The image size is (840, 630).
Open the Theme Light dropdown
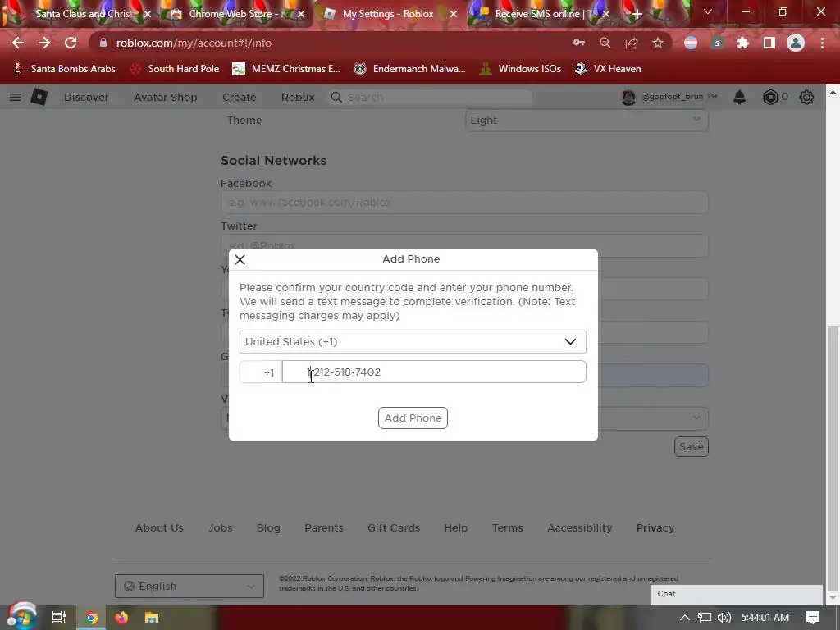[587, 120]
